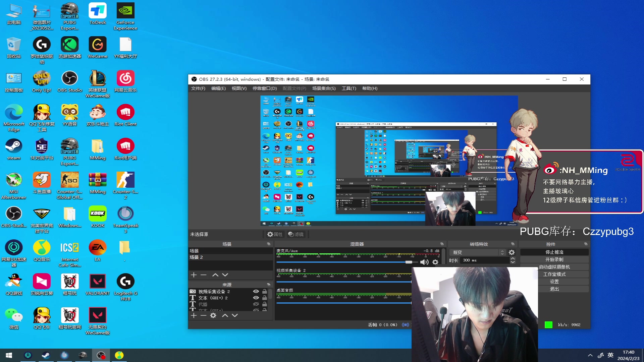The width and height of the screenshot is (644, 362).
Task: Remove selected scene with minus button
Action: tap(203, 275)
